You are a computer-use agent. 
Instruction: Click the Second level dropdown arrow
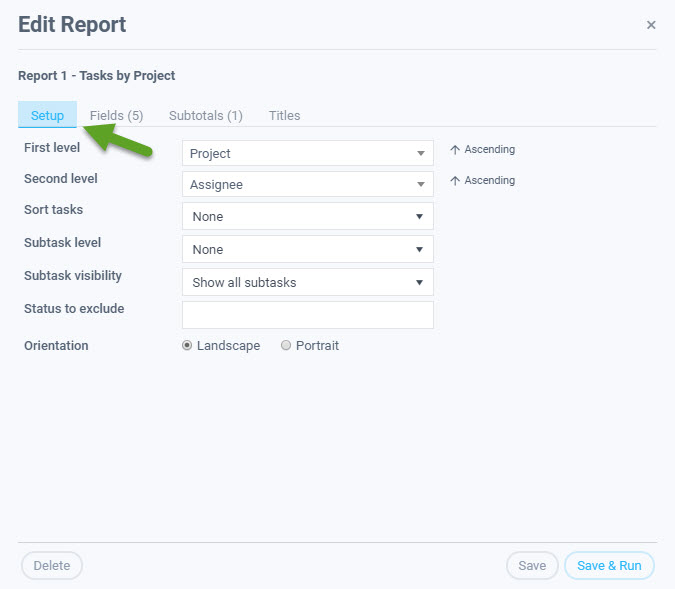point(421,184)
